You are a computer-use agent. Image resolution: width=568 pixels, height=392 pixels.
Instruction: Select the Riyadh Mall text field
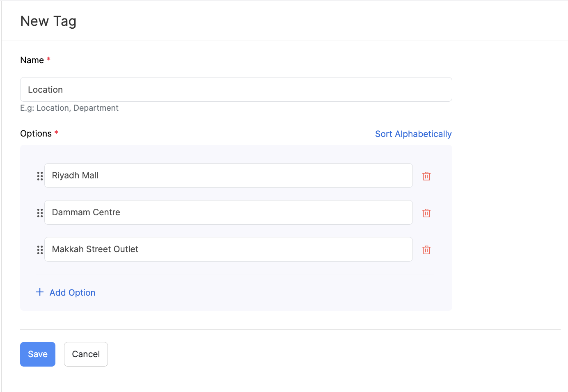coord(228,175)
